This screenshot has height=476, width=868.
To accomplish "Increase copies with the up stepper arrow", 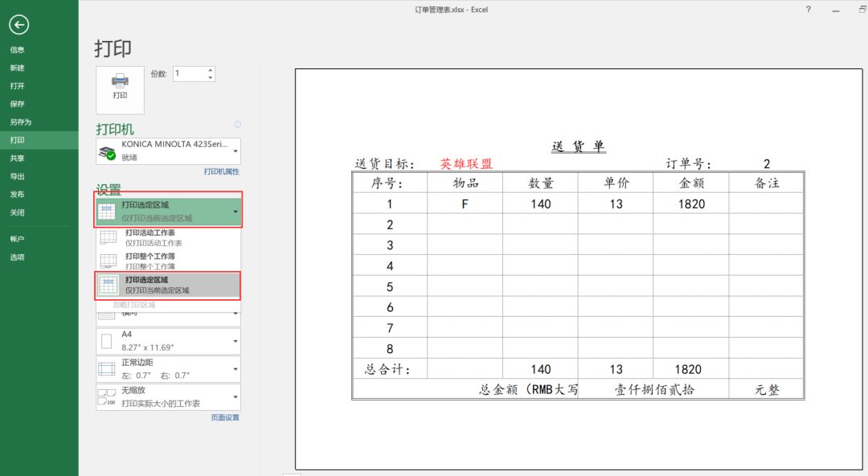I will [x=211, y=71].
